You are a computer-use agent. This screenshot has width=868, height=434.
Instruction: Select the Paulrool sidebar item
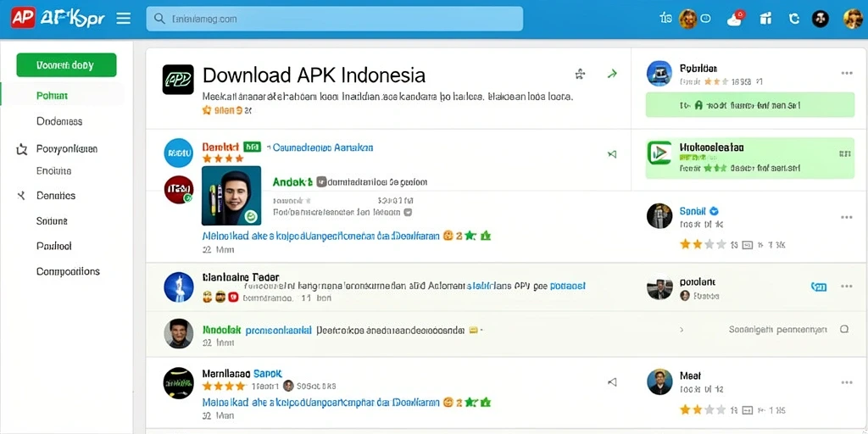point(53,246)
